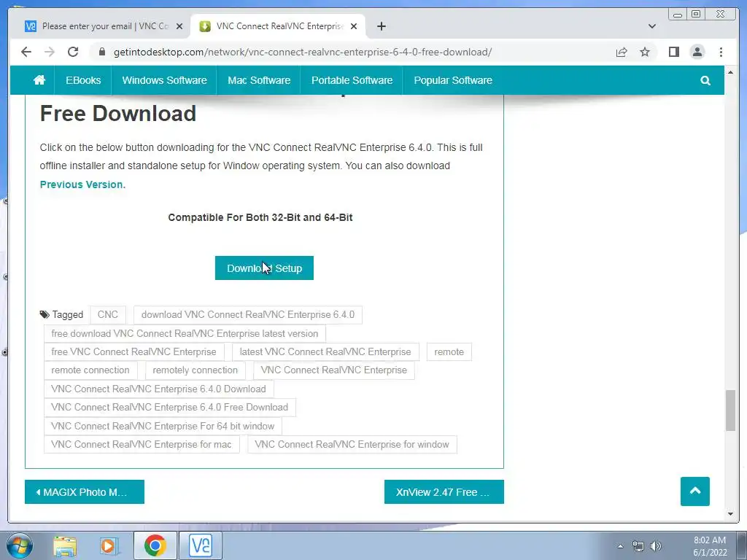This screenshot has height=560, width=747.
Task: Go to site home icon
Action: [39, 80]
